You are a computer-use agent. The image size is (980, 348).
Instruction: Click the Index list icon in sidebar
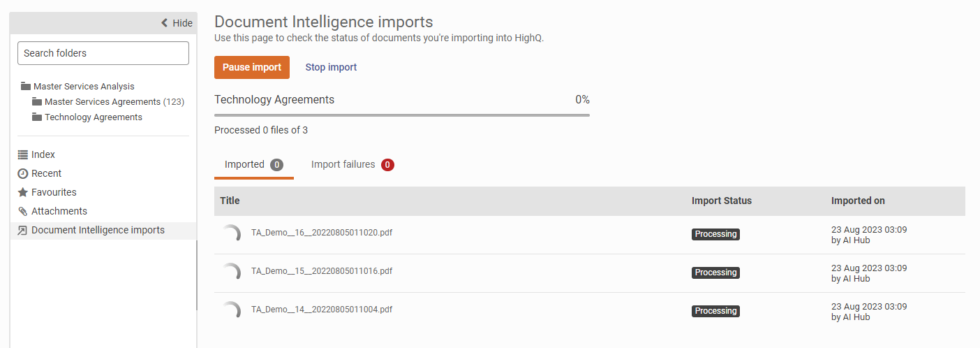22,154
